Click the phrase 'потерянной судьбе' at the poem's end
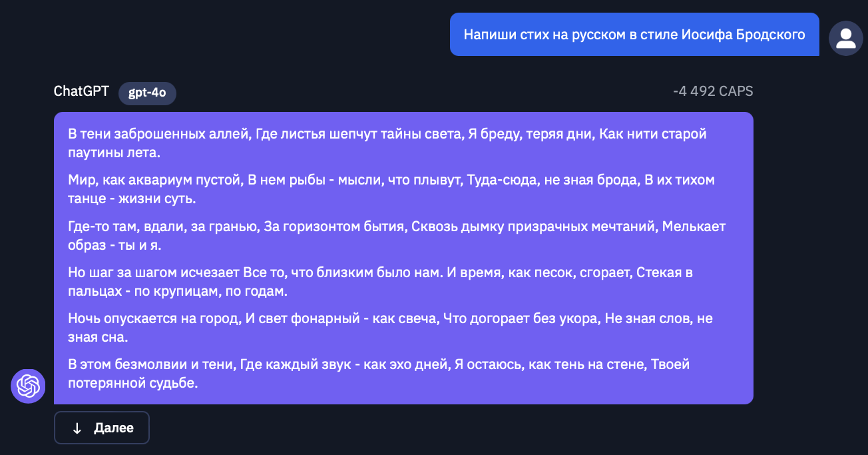The height and width of the screenshot is (455, 868). (133, 384)
